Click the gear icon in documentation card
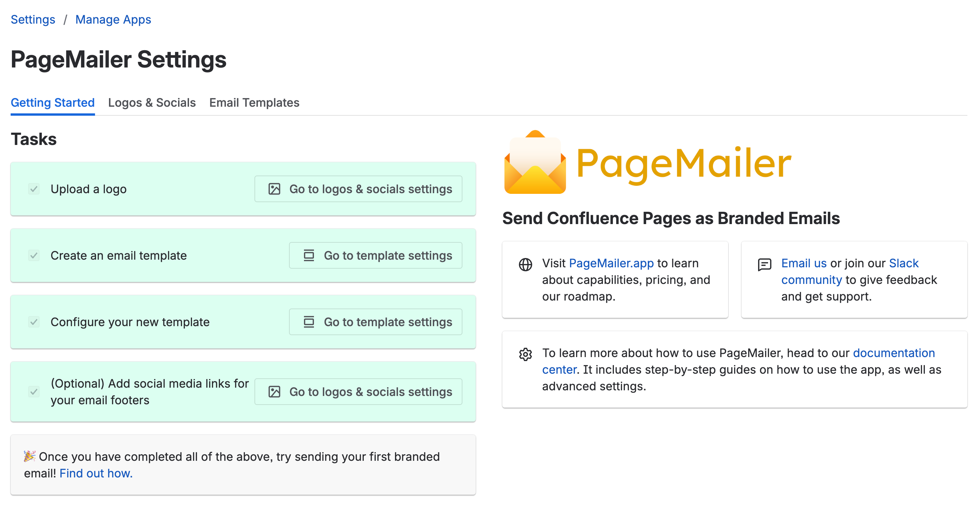Screen dimensions: 980x510 (x=526, y=354)
